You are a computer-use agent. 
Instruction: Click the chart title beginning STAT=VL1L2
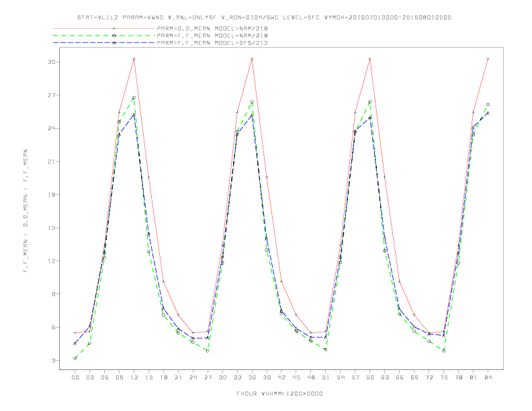(x=264, y=17)
